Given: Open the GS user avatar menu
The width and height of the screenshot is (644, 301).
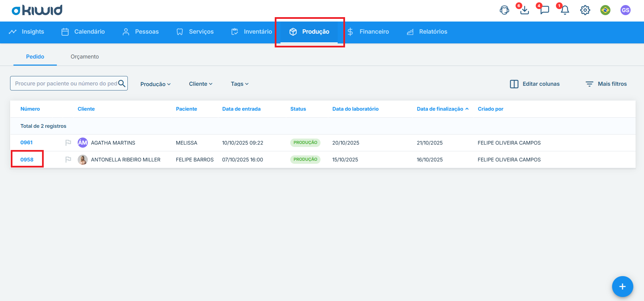Looking at the screenshot, I should (x=625, y=10).
